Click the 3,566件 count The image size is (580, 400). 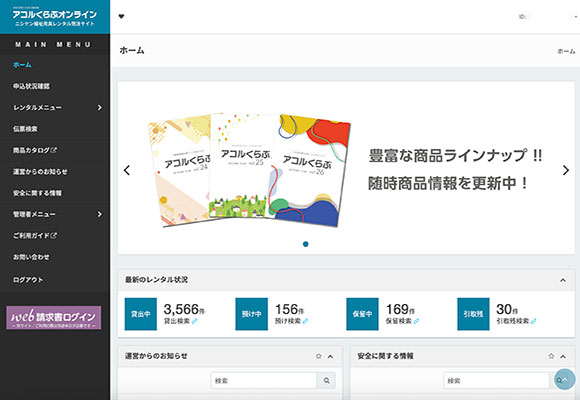point(184,309)
